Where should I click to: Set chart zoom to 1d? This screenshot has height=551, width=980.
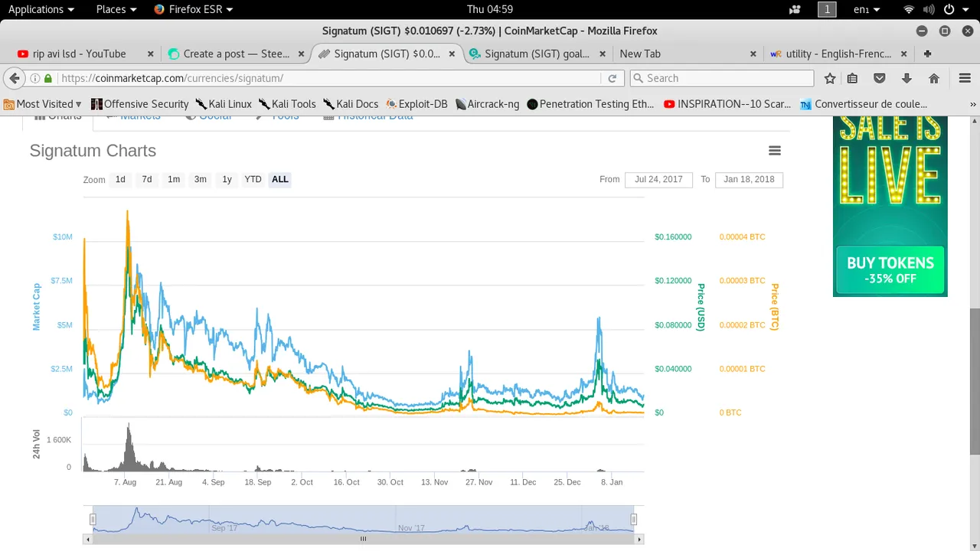pos(120,179)
